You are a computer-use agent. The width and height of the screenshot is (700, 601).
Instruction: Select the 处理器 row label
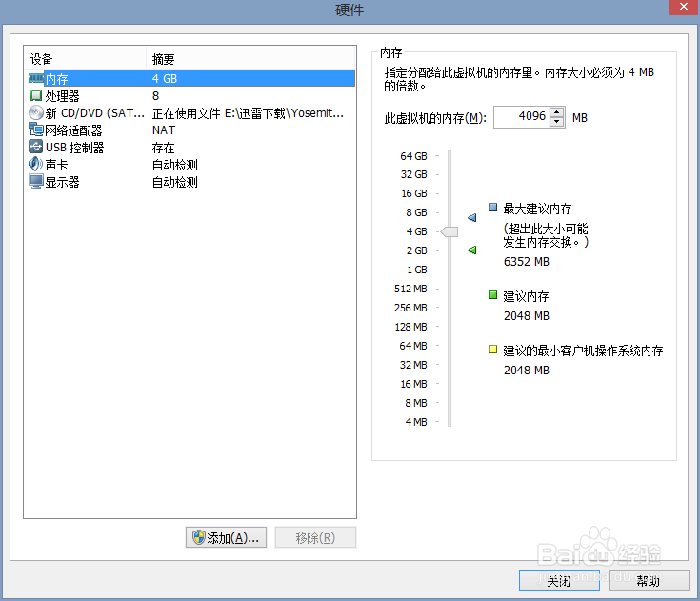(x=62, y=96)
